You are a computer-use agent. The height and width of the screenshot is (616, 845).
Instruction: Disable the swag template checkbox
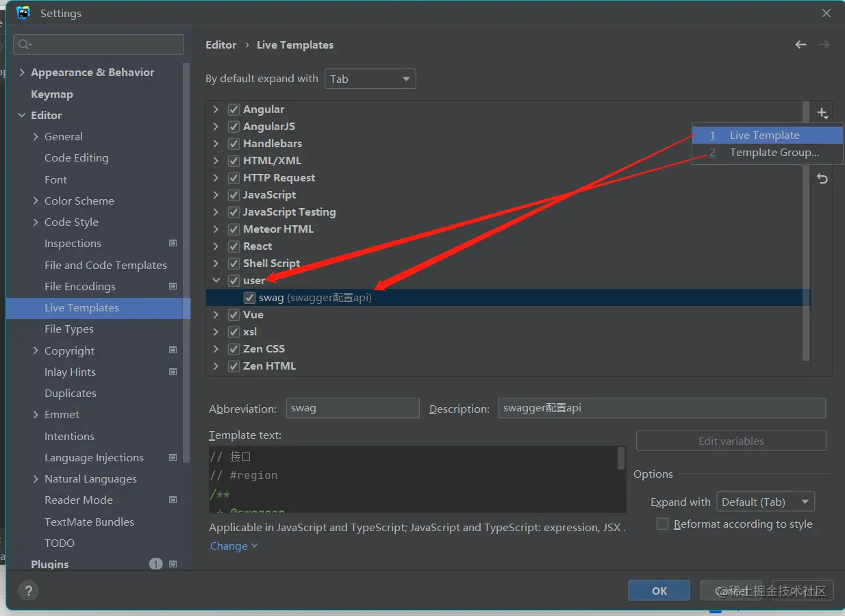coord(250,298)
